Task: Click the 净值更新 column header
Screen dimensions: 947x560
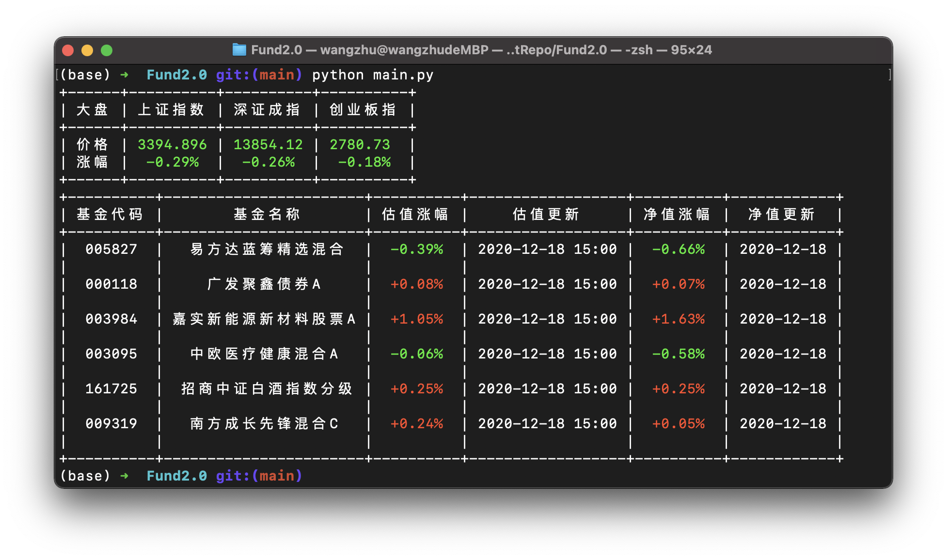Action: 782,215
